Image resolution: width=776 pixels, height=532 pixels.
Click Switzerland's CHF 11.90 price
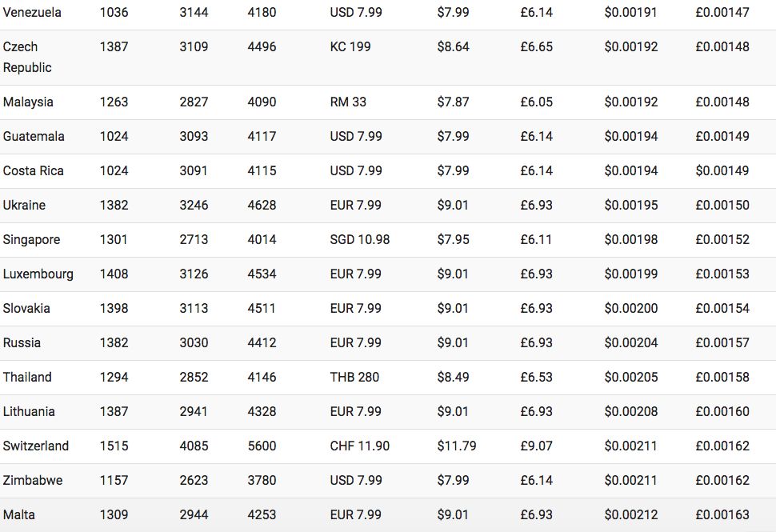[360, 446]
